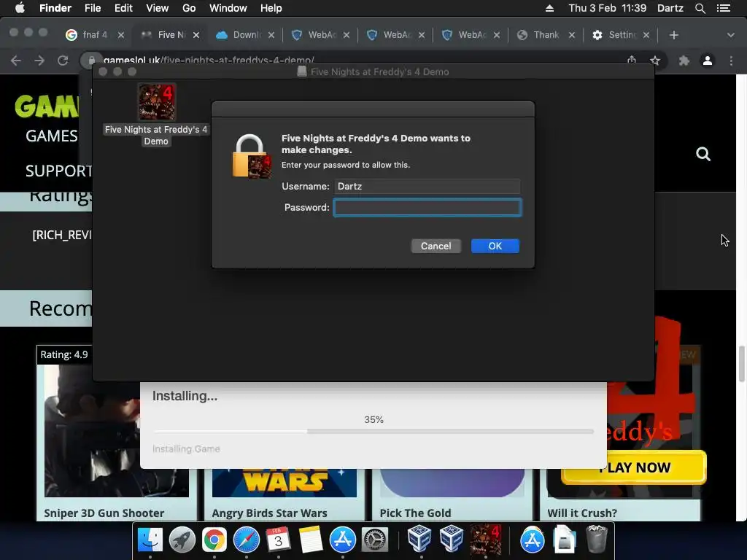Viewport: 747px width, 560px height.
Task: Go forward in Chrome browser
Action: (39, 61)
